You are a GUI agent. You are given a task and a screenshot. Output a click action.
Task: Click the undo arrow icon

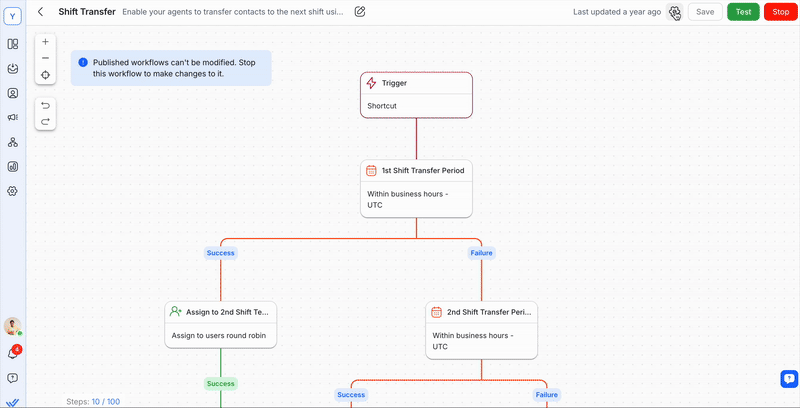[45, 105]
